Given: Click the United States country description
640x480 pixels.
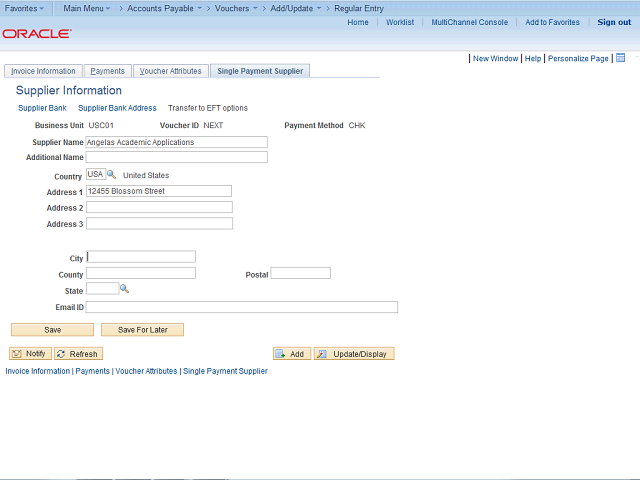Looking at the screenshot, I should pos(146,175).
